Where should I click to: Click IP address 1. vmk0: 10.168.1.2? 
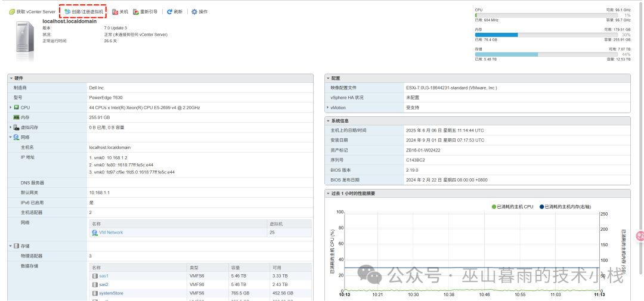pyautogui.click(x=108, y=158)
